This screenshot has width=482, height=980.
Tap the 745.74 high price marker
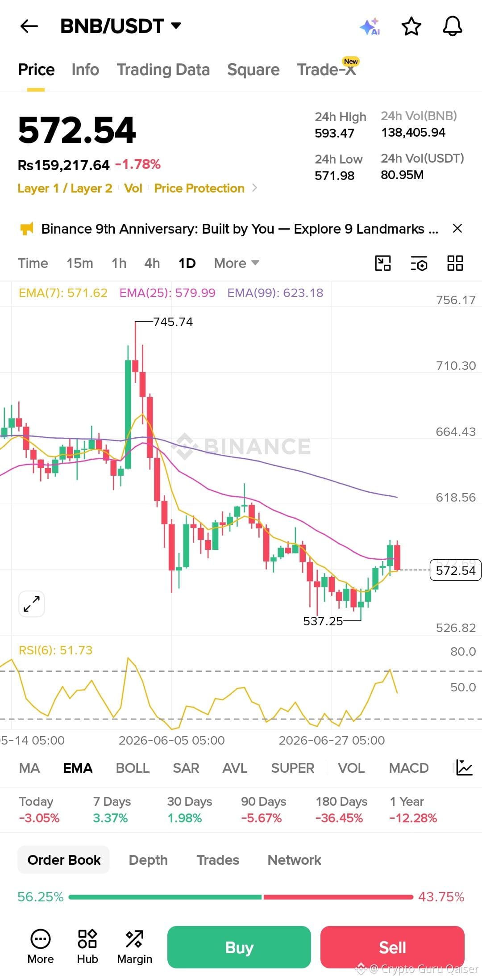[x=173, y=322]
